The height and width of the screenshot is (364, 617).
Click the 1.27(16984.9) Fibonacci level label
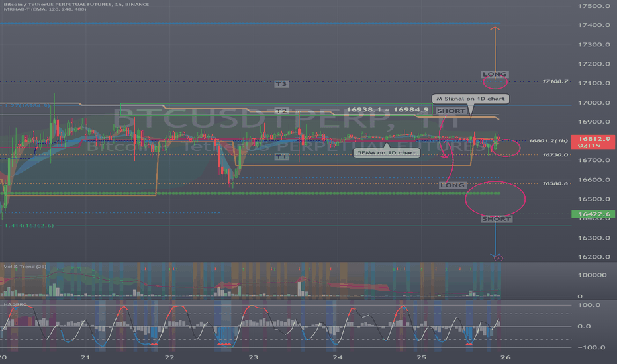pyautogui.click(x=28, y=105)
